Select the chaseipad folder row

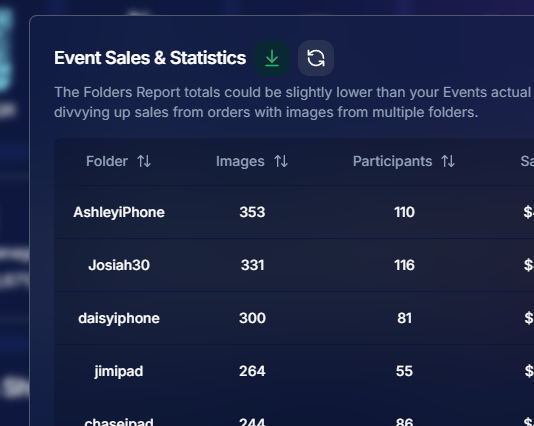pyautogui.click(x=294, y=412)
